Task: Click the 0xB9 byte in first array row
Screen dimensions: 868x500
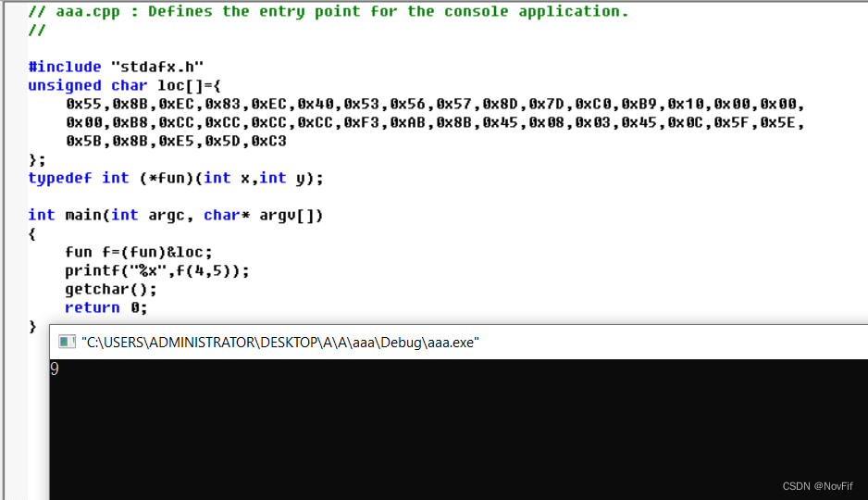Action: 639,104
